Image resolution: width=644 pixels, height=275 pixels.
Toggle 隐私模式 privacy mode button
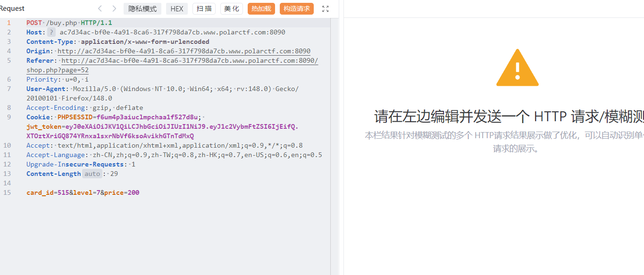tap(142, 8)
